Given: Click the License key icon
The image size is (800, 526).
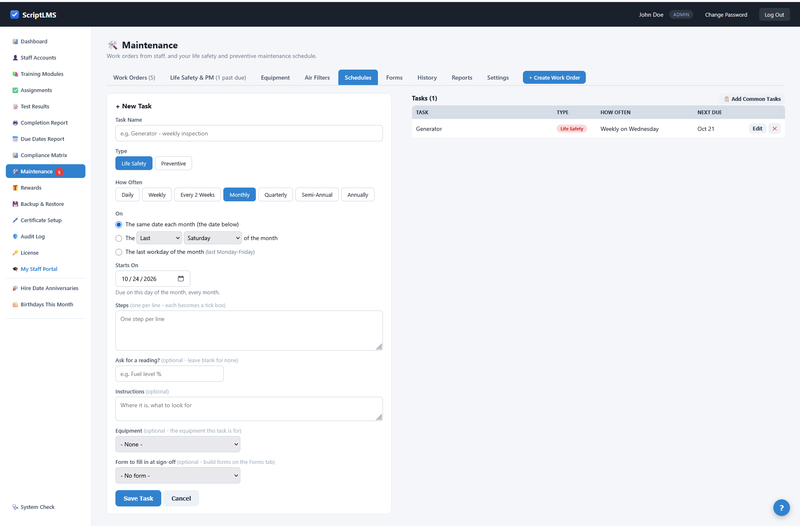Looking at the screenshot, I should click(15, 253).
